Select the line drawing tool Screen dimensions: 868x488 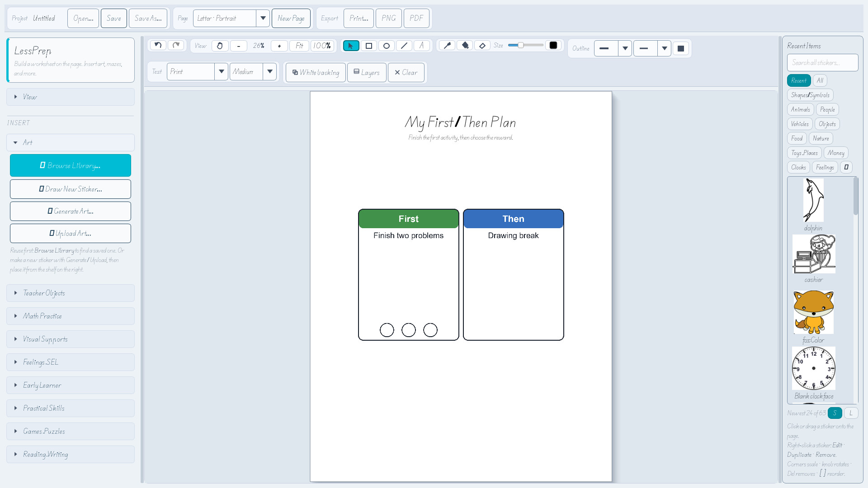pos(404,46)
